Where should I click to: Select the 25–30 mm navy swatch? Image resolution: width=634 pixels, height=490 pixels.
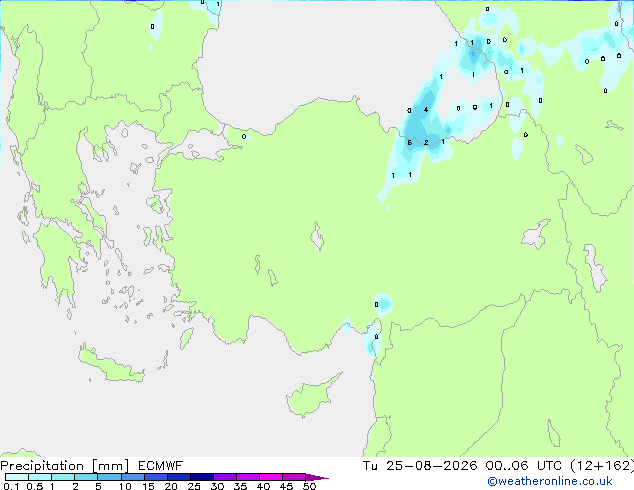pyautogui.click(x=202, y=477)
